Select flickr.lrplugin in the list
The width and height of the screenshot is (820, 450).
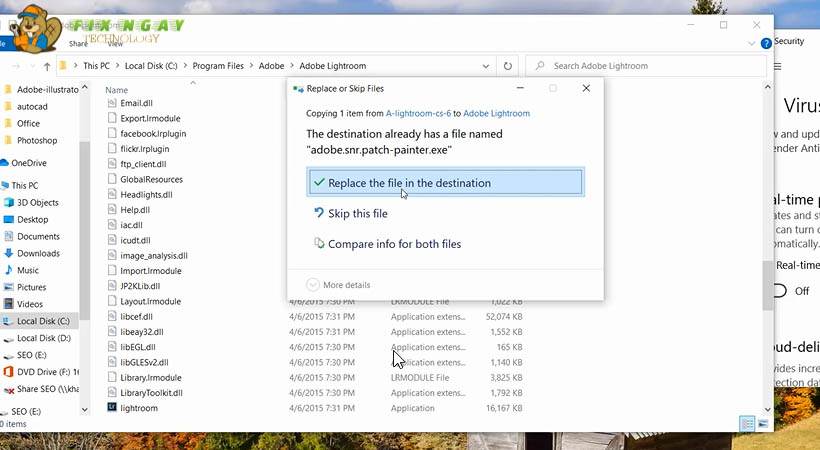[144, 149]
